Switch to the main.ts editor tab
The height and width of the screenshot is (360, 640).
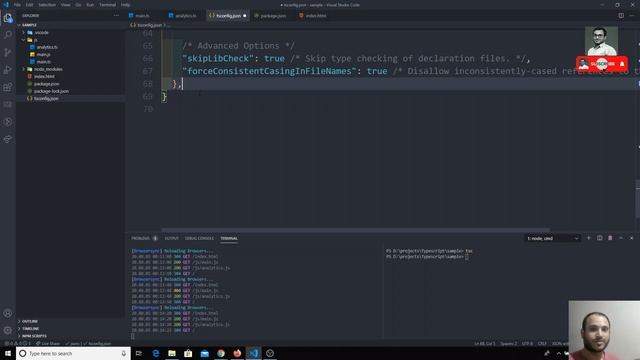pos(142,16)
